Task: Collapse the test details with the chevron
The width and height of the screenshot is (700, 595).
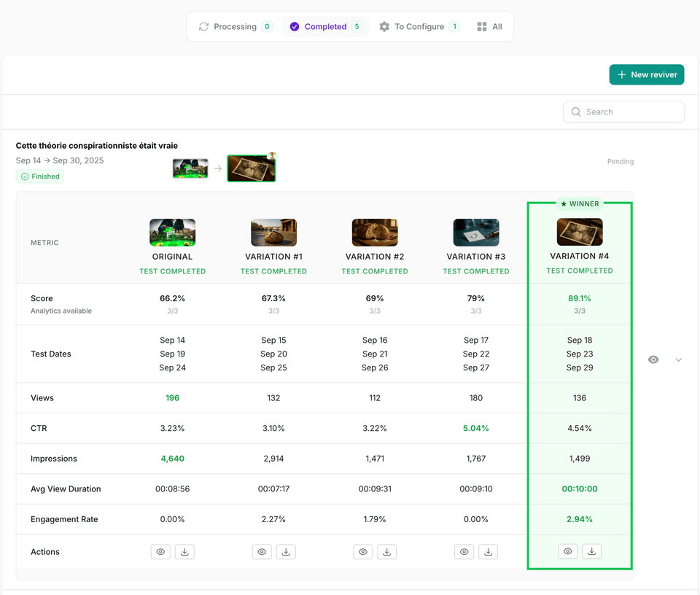Action: point(678,359)
